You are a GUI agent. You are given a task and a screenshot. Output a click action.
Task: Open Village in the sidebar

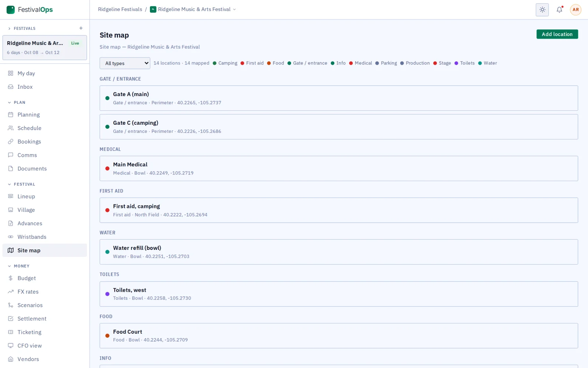click(45, 210)
